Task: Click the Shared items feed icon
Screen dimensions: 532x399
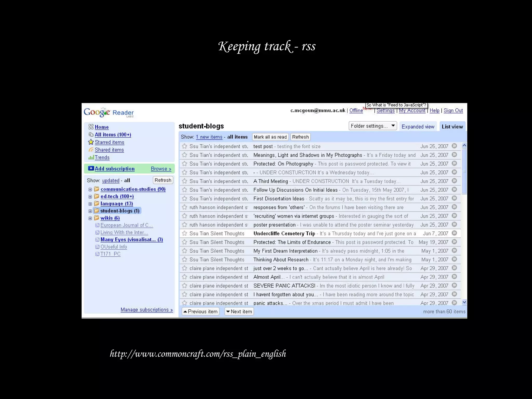Action: coord(91,150)
